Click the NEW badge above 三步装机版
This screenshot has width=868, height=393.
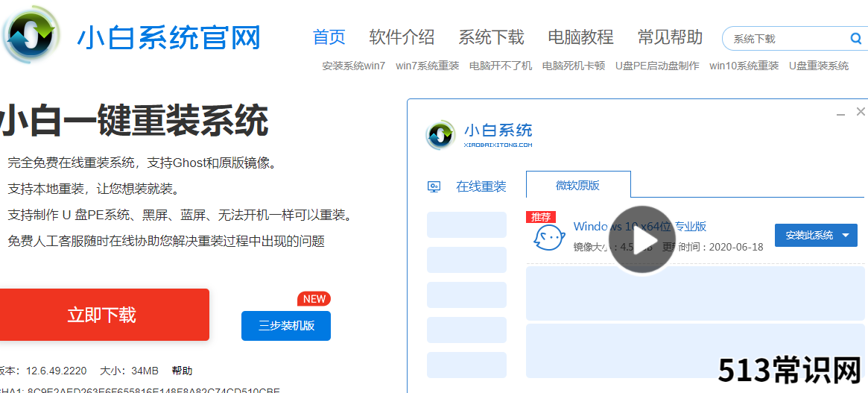point(314,299)
